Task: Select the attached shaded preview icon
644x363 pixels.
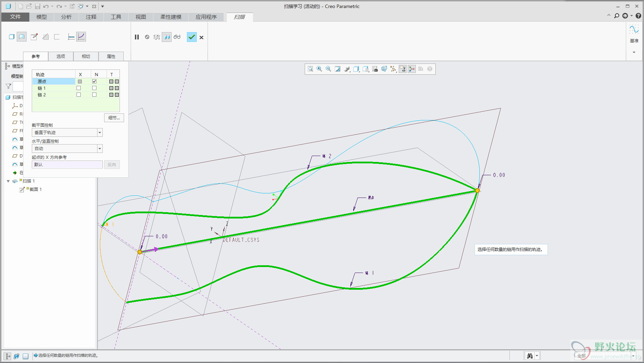Action: (x=167, y=37)
